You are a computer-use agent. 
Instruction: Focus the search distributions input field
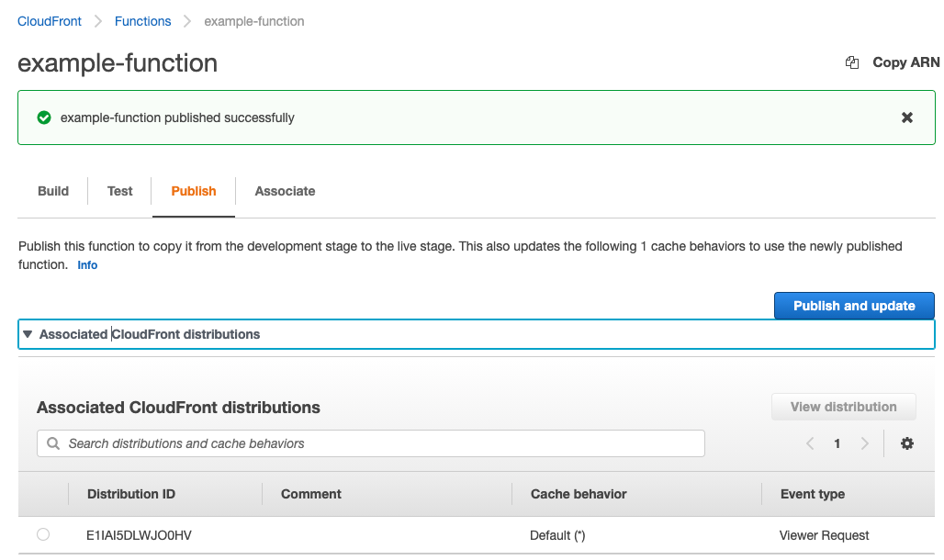pos(371,443)
